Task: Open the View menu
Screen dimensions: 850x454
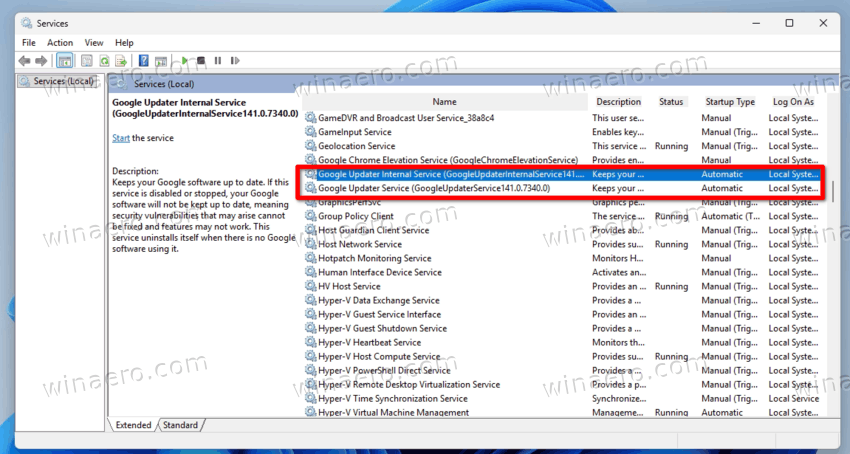Action: point(94,42)
